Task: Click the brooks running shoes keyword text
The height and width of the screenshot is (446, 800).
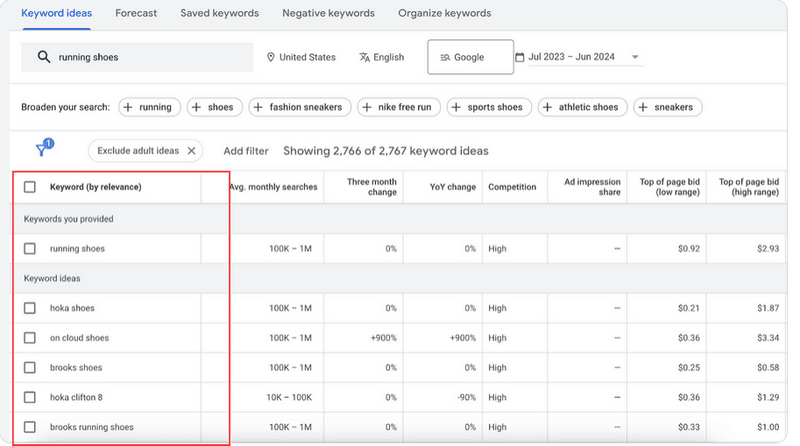Action: coord(92,427)
